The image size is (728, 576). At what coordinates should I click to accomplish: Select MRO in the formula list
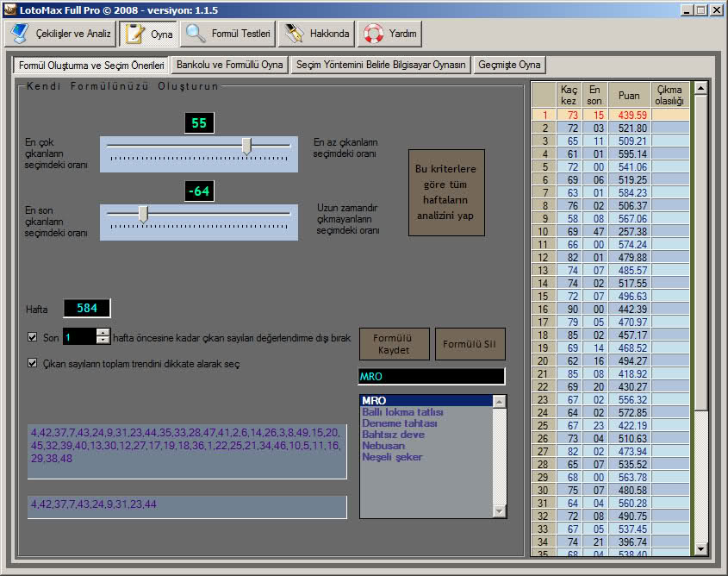pyautogui.click(x=426, y=400)
